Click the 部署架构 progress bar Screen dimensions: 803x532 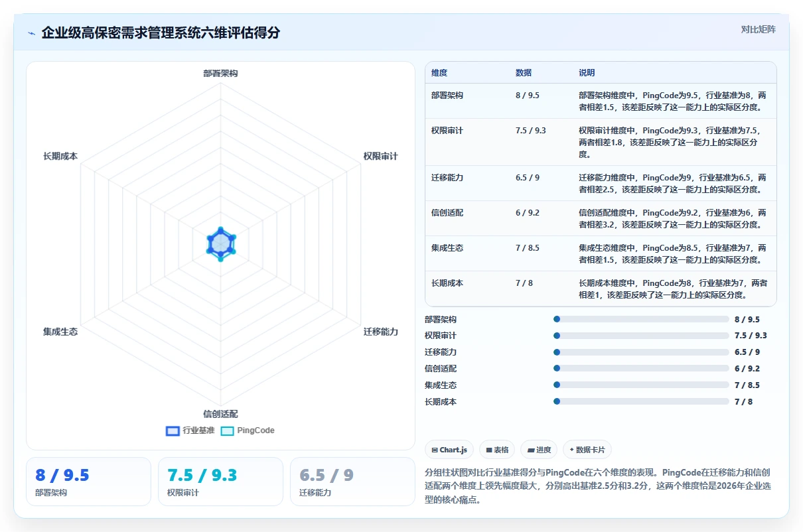pyautogui.click(x=641, y=319)
